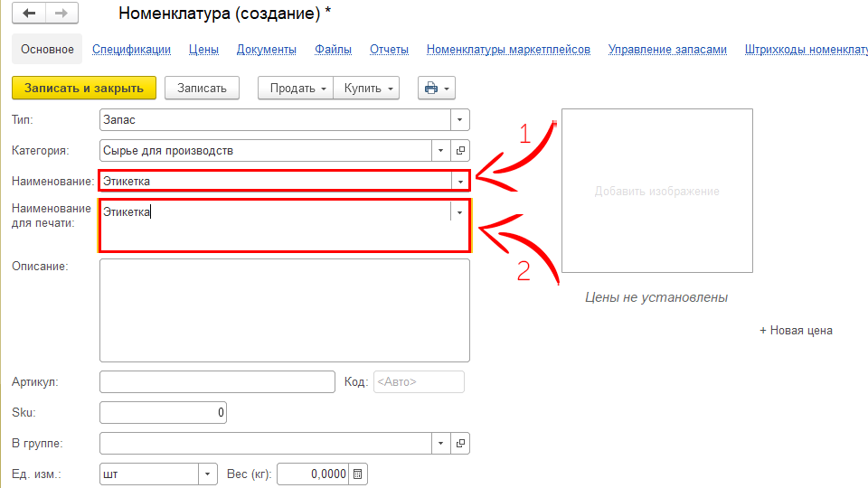Click the Записать button
Screen dimensions: 868x488
[x=202, y=88]
